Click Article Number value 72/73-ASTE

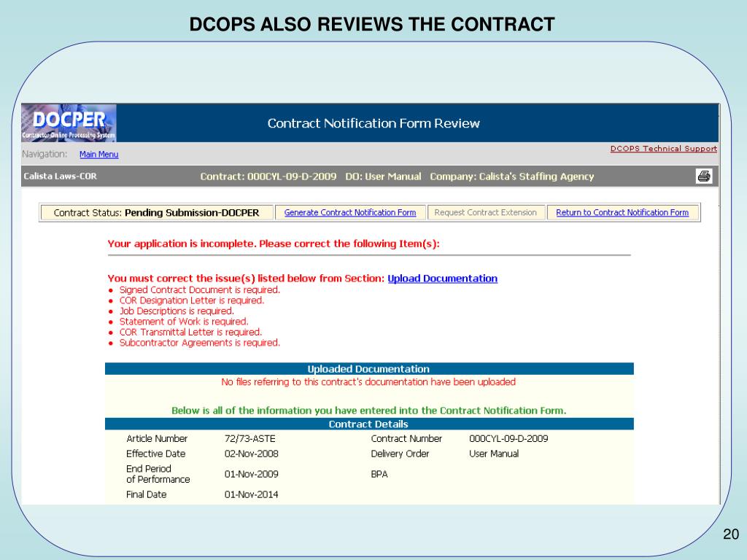[x=250, y=438]
